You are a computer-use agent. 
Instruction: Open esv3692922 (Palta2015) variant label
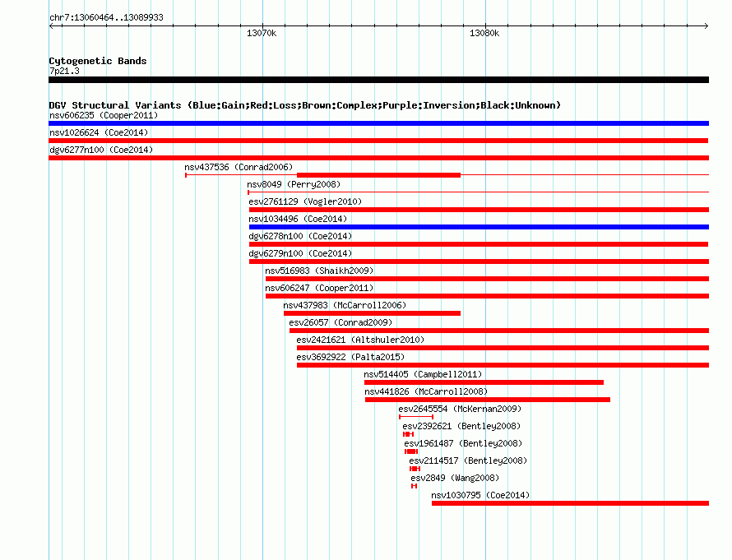tap(350, 357)
